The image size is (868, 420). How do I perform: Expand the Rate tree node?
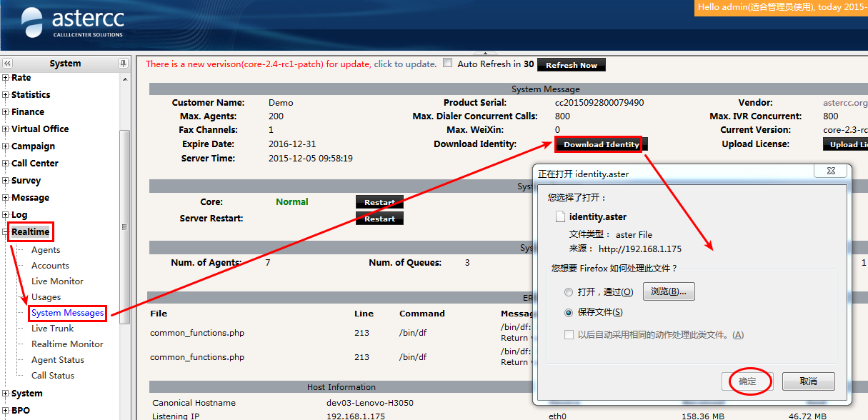pyautogui.click(x=6, y=78)
